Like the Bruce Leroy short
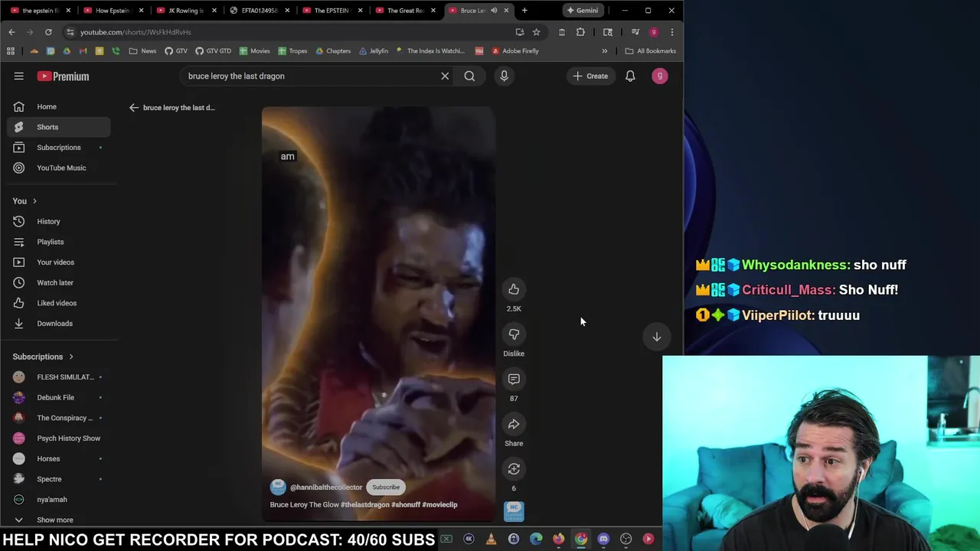The image size is (980, 551). click(x=514, y=289)
